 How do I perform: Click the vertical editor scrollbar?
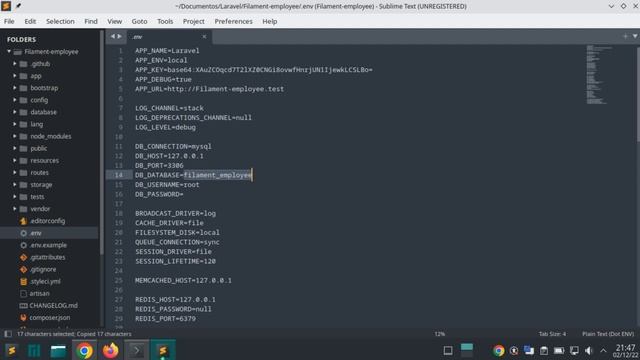[638, 94]
